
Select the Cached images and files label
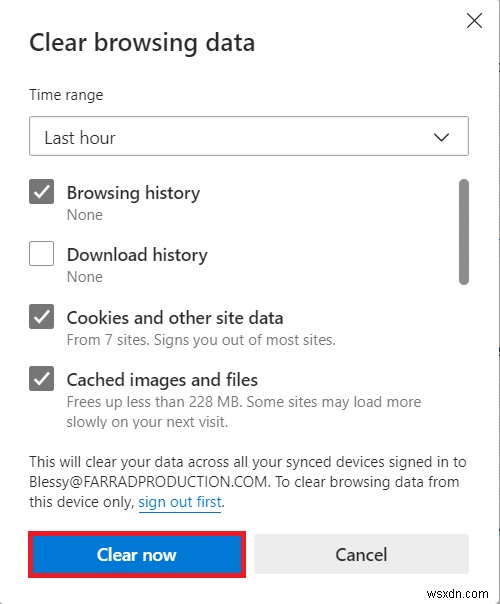point(162,380)
